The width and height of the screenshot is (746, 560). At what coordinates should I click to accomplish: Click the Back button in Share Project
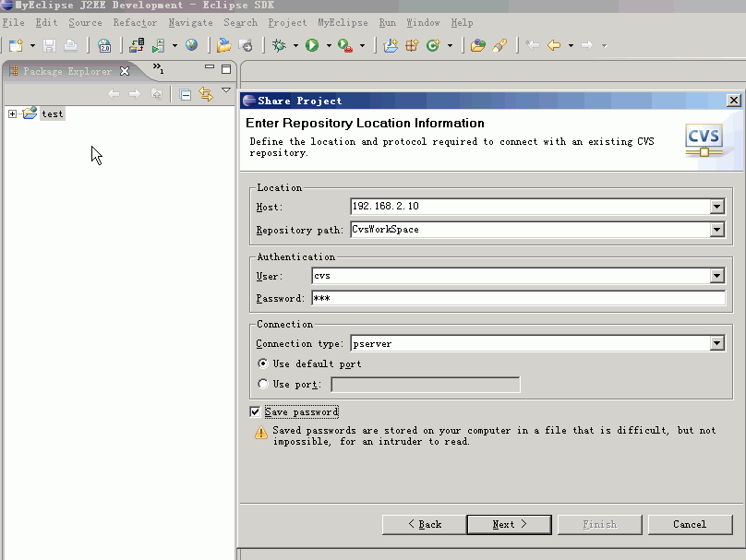pyautogui.click(x=424, y=524)
